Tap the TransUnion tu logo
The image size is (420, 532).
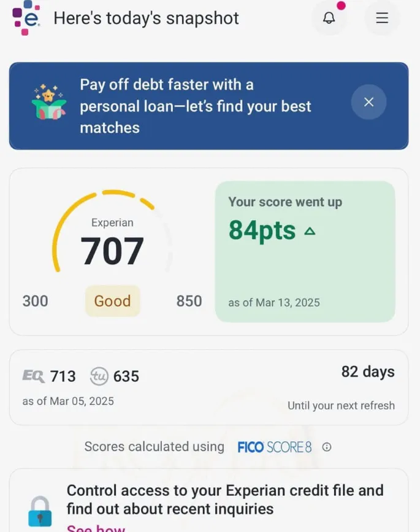click(99, 376)
